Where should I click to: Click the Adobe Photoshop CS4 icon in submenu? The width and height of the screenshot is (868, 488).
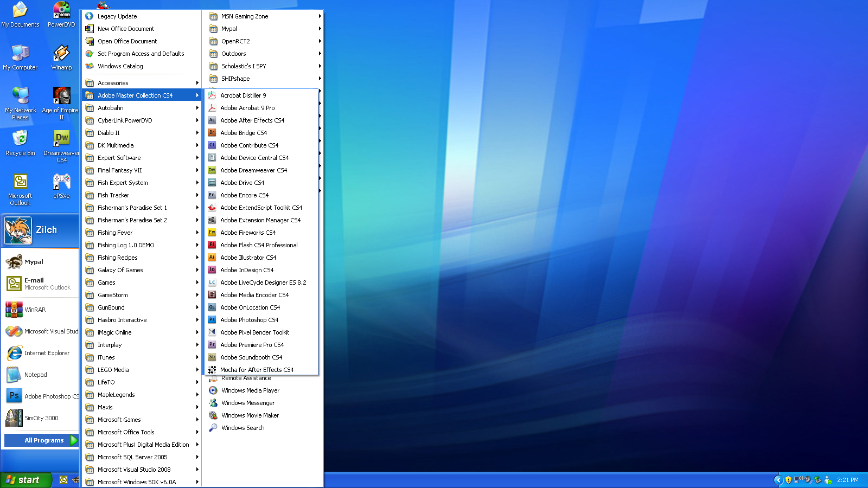pyautogui.click(x=212, y=320)
